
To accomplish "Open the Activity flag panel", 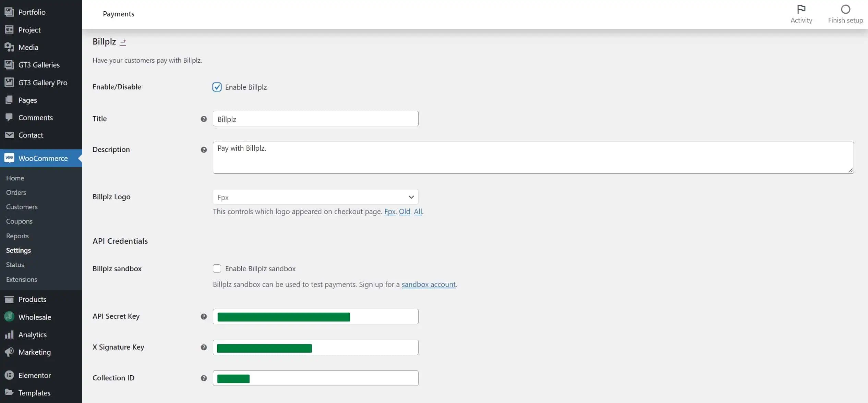I will (x=801, y=14).
